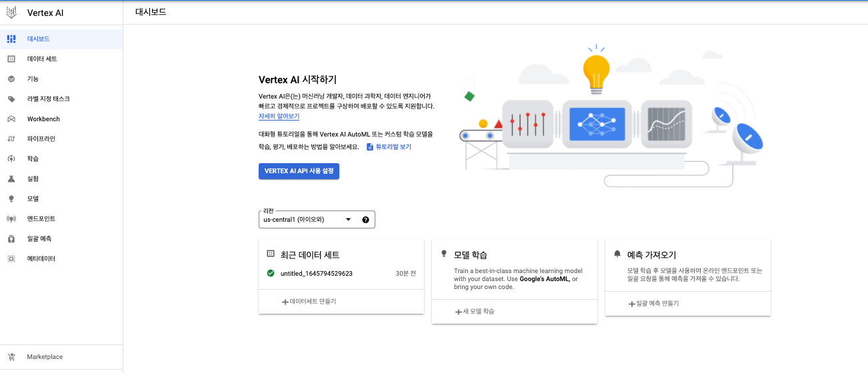Click the 엔드포인트 sidebar icon
Screen dimensions: 868x373
[x=11, y=219]
